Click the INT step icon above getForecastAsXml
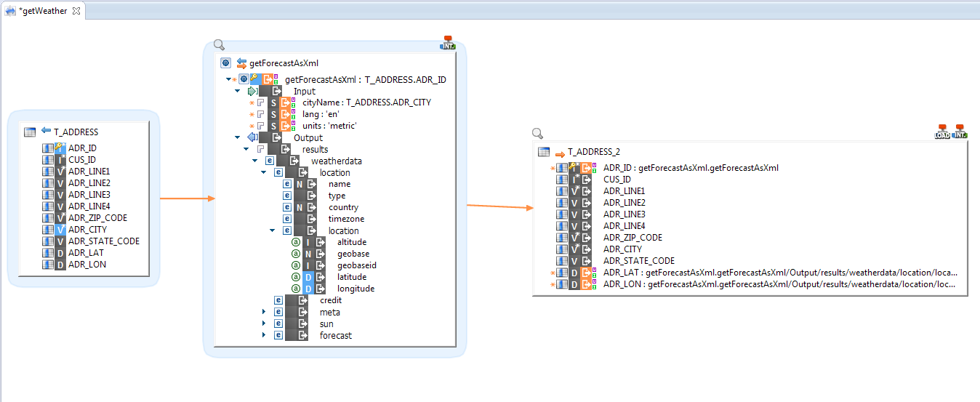Image resolution: width=980 pixels, height=402 pixels. 448,43
